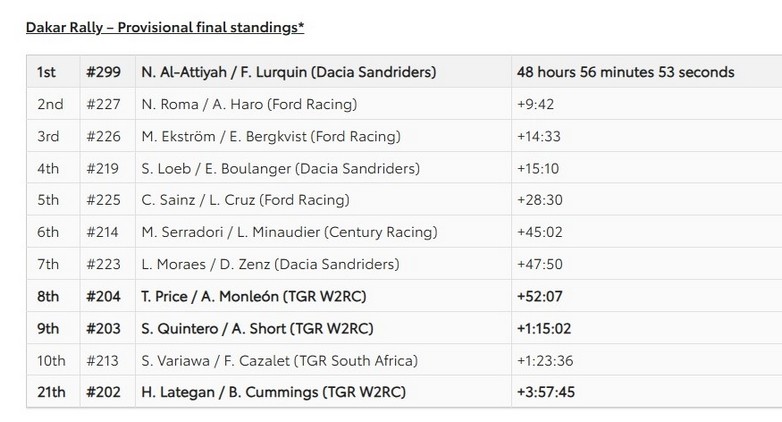Select M. Ekström / E. Bergkvist crew entry

pyautogui.click(x=271, y=136)
